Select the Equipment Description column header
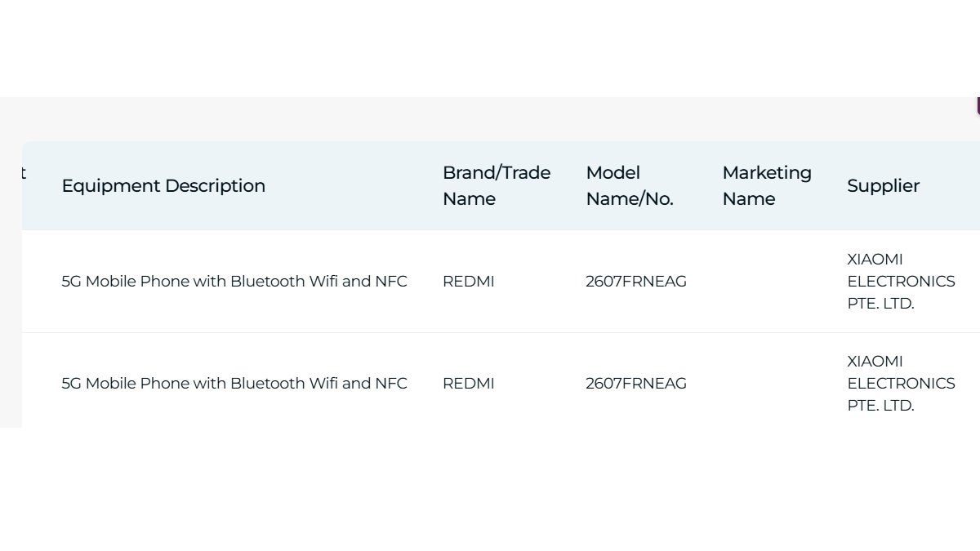The height and width of the screenshot is (551, 980). coord(163,185)
